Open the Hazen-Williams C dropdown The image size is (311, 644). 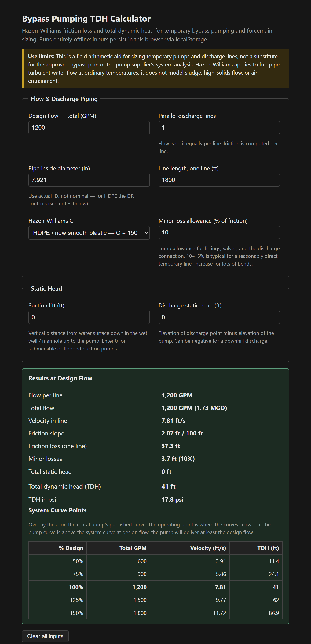[x=89, y=233]
